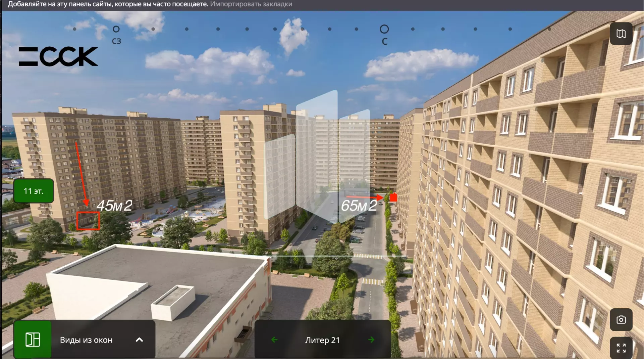This screenshot has height=359, width=644.
Task: Select the 45м2 apartment label
Action: [114, 206]
